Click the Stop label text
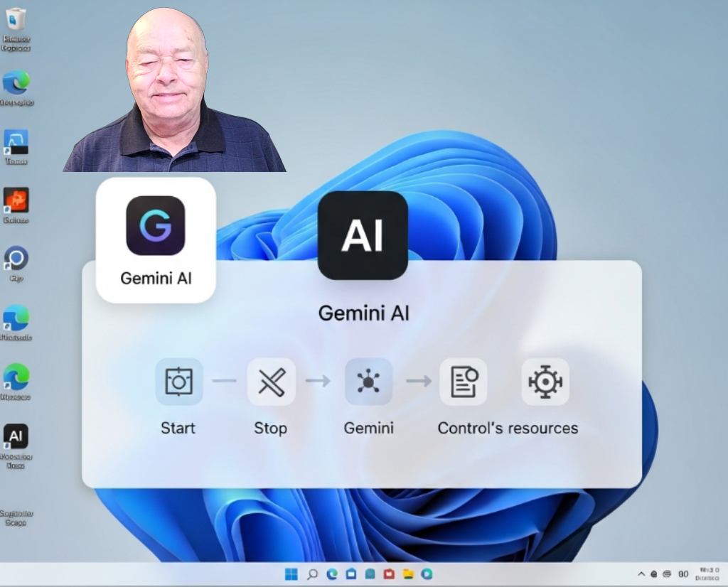 271,428
